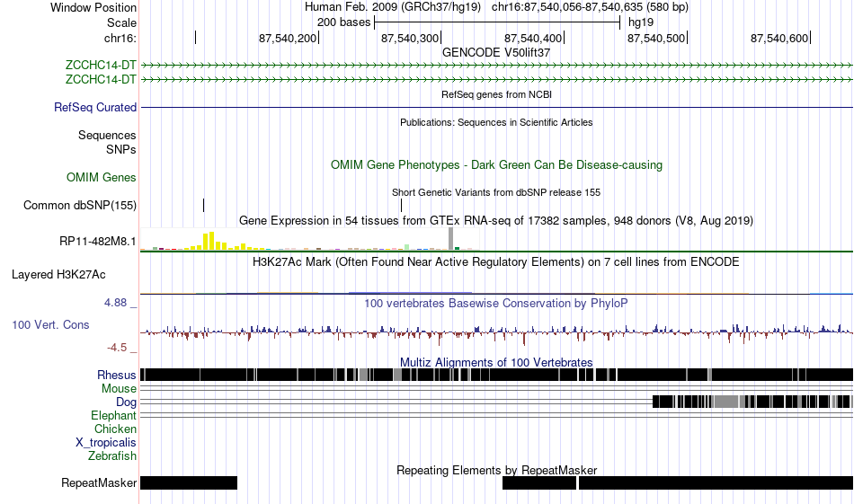Select the Rhesus alignment row label
Viewport: 854px width, 504px height.
(117, 375)
